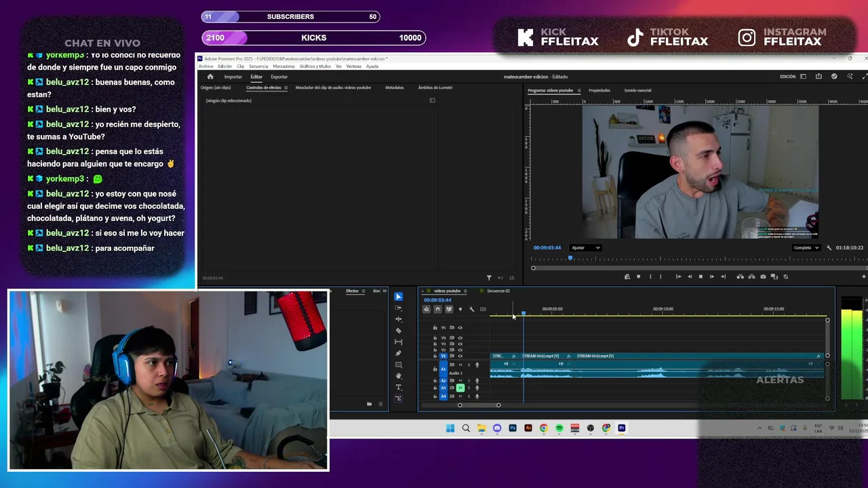The image size is (868, 488).
Task: Go to Out point in Program monitor
Action: [723, 277]
